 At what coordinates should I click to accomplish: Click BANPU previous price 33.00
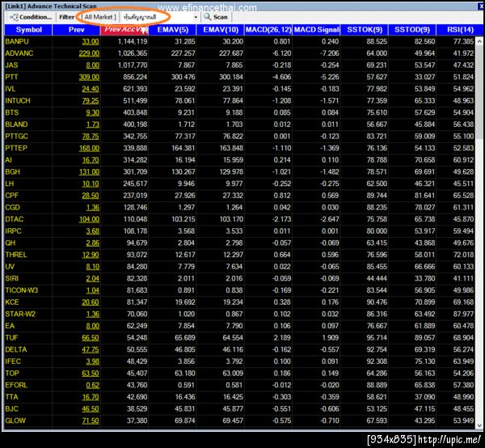(91, 41)
